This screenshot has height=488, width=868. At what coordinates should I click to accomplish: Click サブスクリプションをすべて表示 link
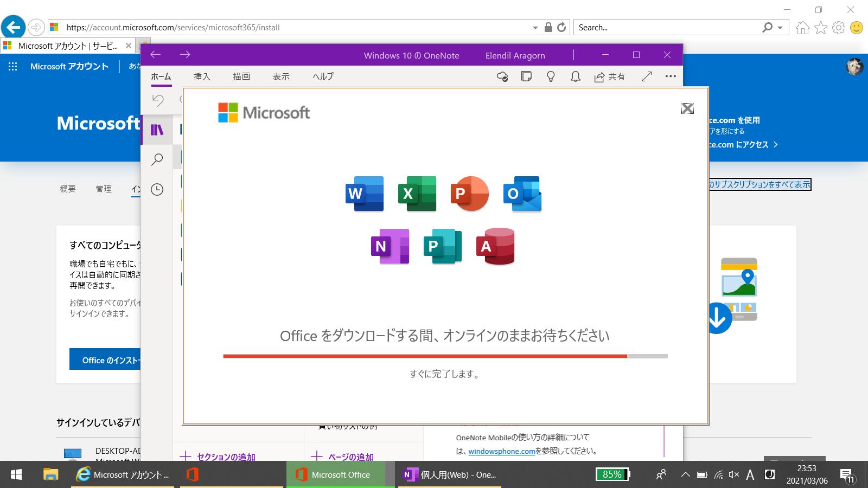pos(760,184)
